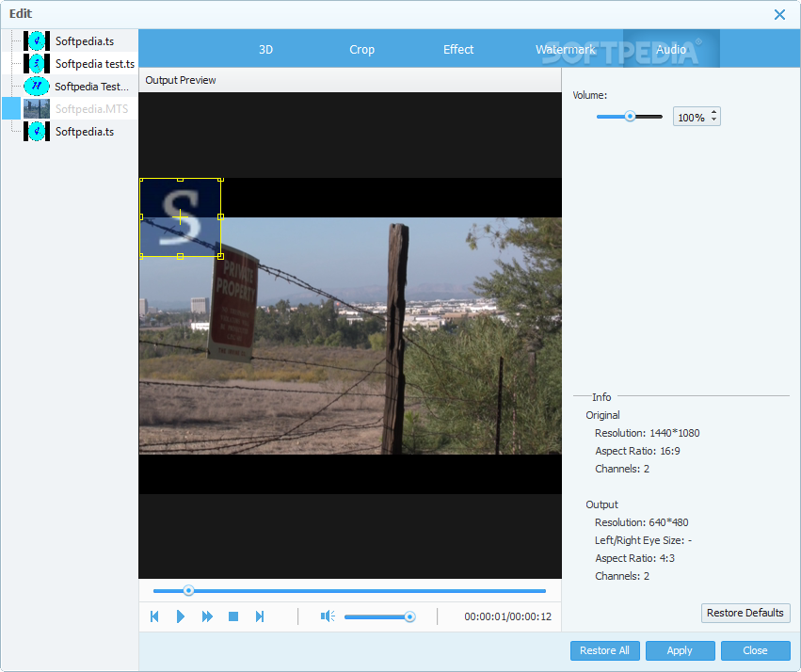Click Restore Defaults button
801x672 pixels.
click(x=745, y=613)
